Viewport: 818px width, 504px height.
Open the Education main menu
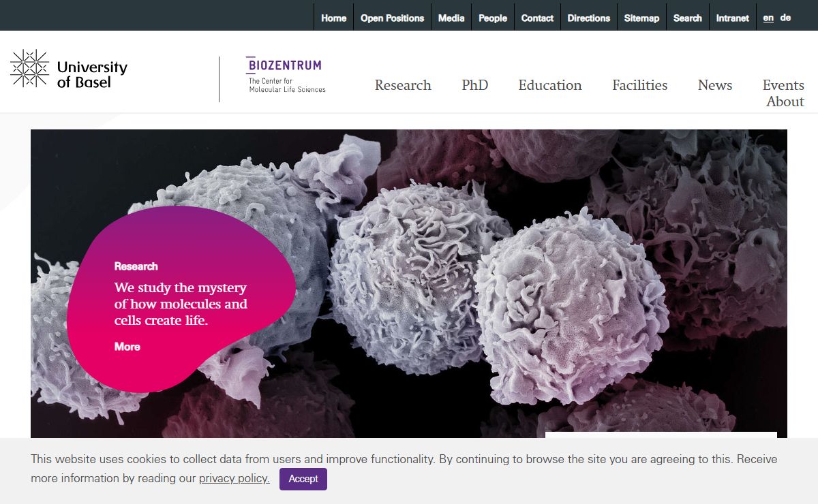[550, 85]
